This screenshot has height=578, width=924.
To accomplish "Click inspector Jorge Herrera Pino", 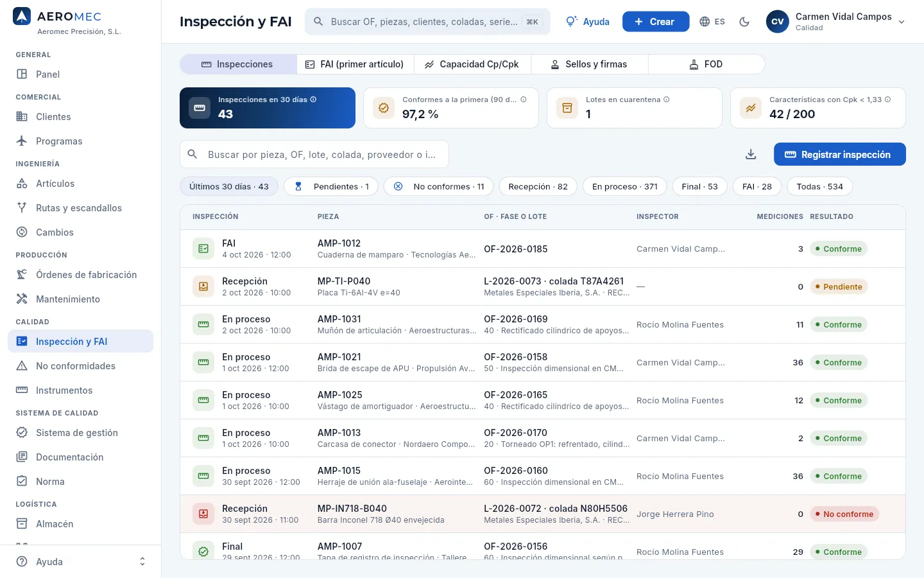I will click(675, 514).
